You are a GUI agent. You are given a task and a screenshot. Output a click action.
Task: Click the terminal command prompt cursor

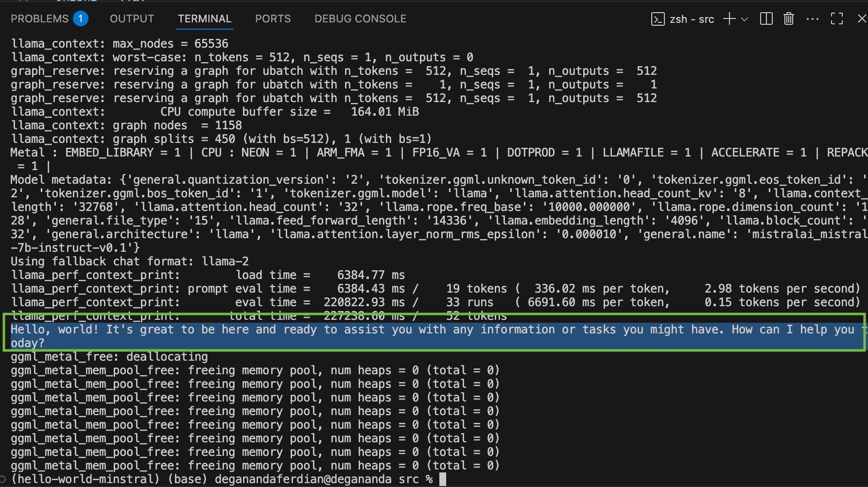pyautogui.click(x=442, y=479)
